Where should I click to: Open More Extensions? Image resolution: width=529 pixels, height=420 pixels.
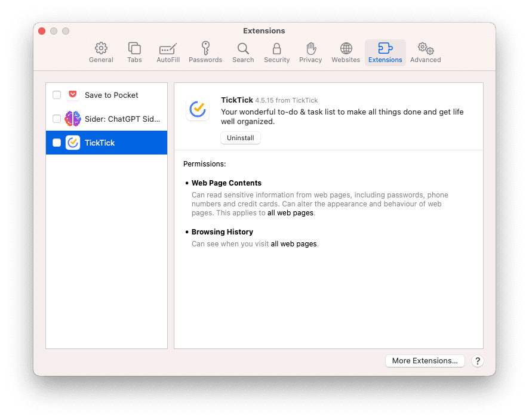[425, 361]
